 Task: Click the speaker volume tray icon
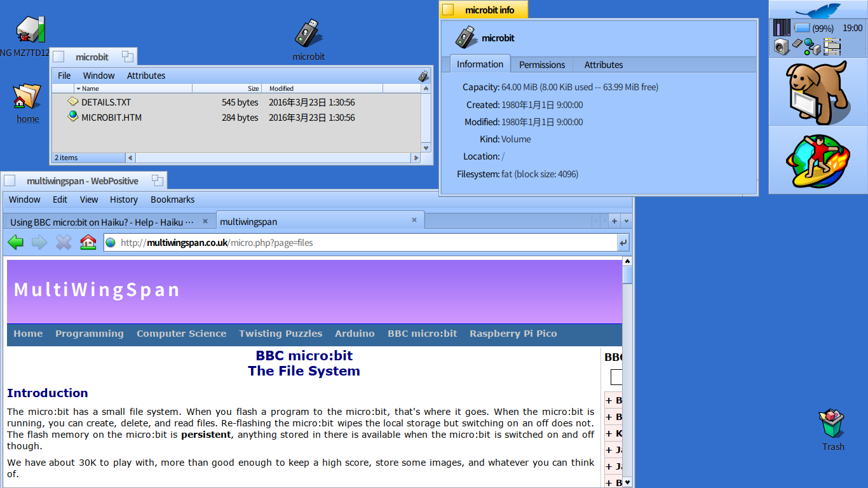click(781, 46)
